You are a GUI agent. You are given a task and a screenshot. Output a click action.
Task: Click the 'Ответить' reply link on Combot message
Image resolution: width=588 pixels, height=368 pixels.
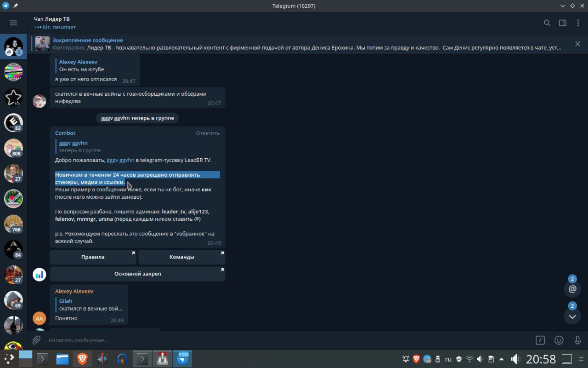click(208, 133)
